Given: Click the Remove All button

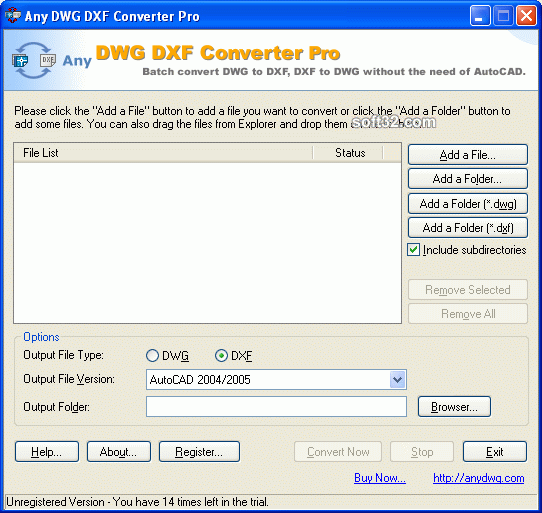Looking at the screenshot, I should 468,314.
